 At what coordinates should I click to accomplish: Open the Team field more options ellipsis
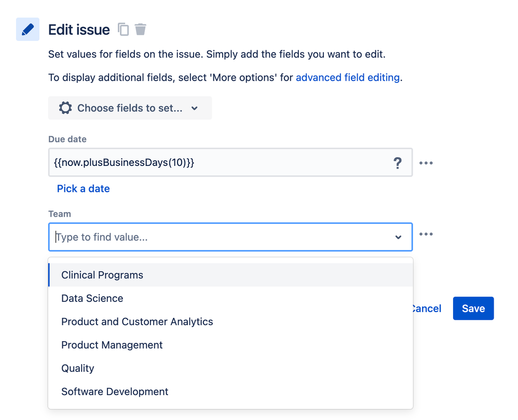tap(426, 234)
